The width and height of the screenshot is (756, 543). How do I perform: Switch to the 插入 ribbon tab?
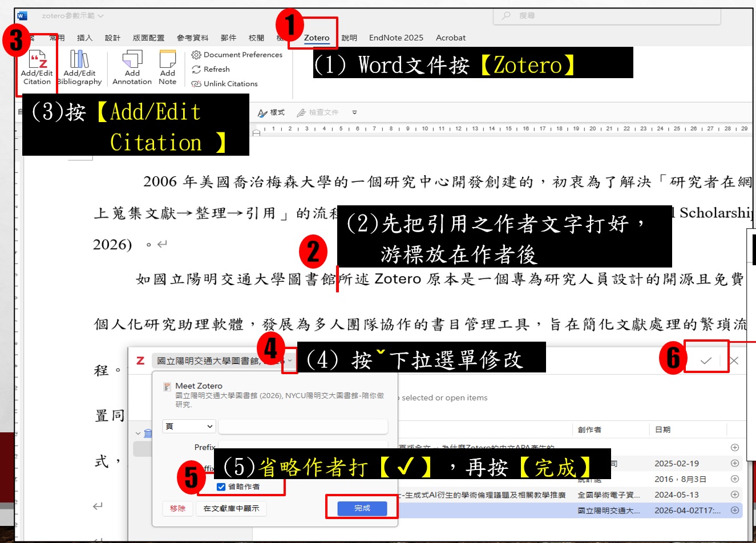point(84,38)
